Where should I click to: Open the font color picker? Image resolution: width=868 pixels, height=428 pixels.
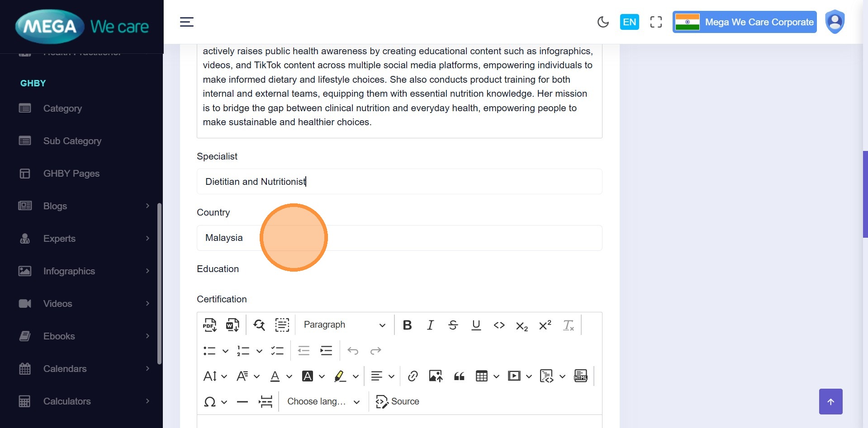click(x=275, y=376)
